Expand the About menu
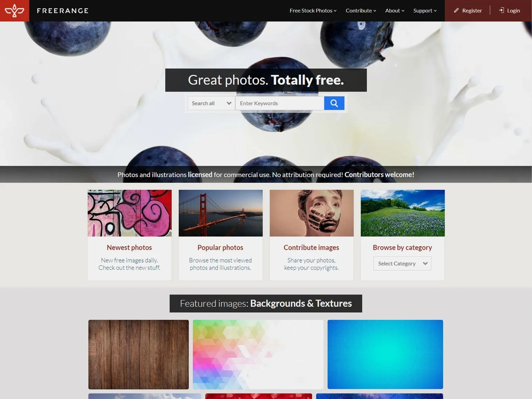Screen dimensions: 532x399 tap(395, 11)
